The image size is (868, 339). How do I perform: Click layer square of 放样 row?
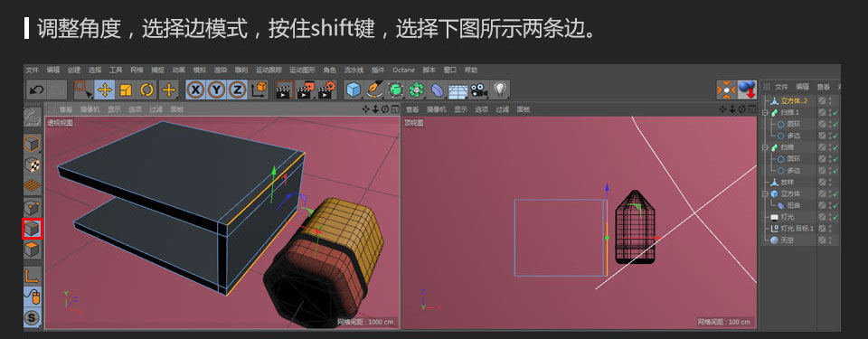pyautogui.click(x=822, y=183)
